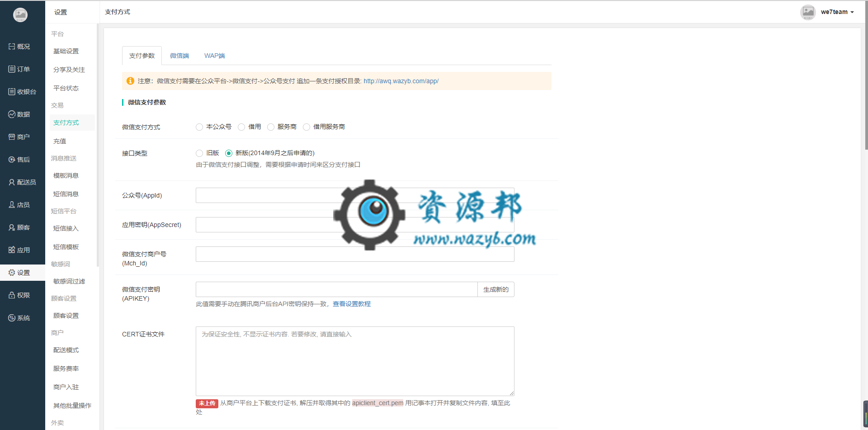This screenshot has width=868, height=430.
Task: Open 短信模板 settings page
Action: (66, 247)
